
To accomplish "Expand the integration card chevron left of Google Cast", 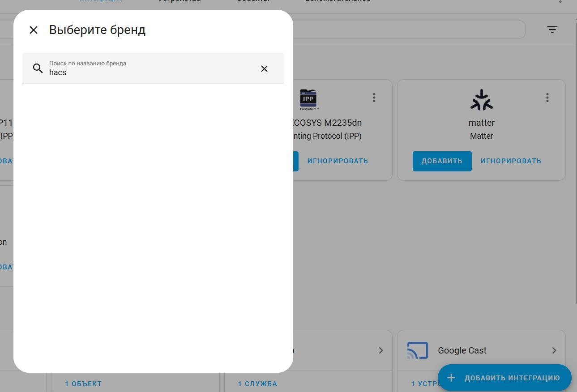I will pyautogui.click(x=381, y=350).
